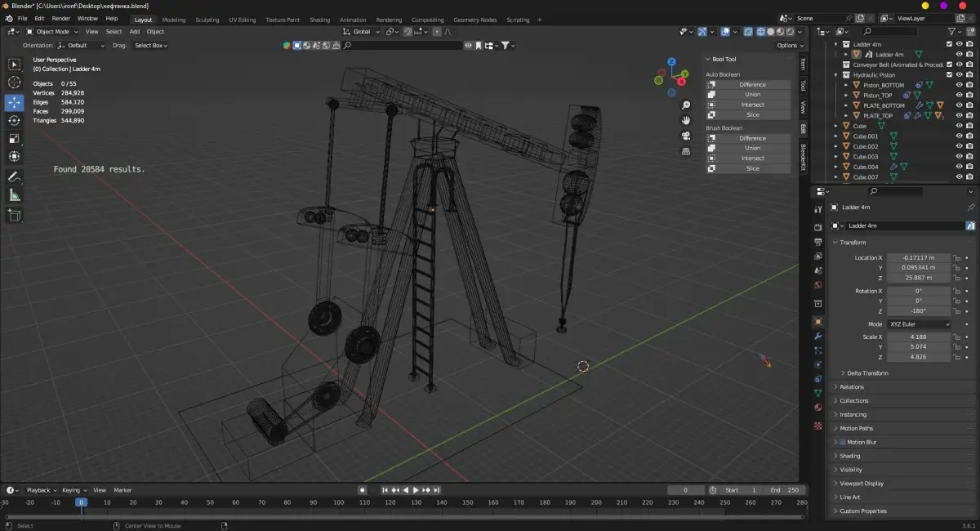Open the Global transform orientation dropdown
The height and width of the screenshot is (531, 980).
click(x=362, y=32)
